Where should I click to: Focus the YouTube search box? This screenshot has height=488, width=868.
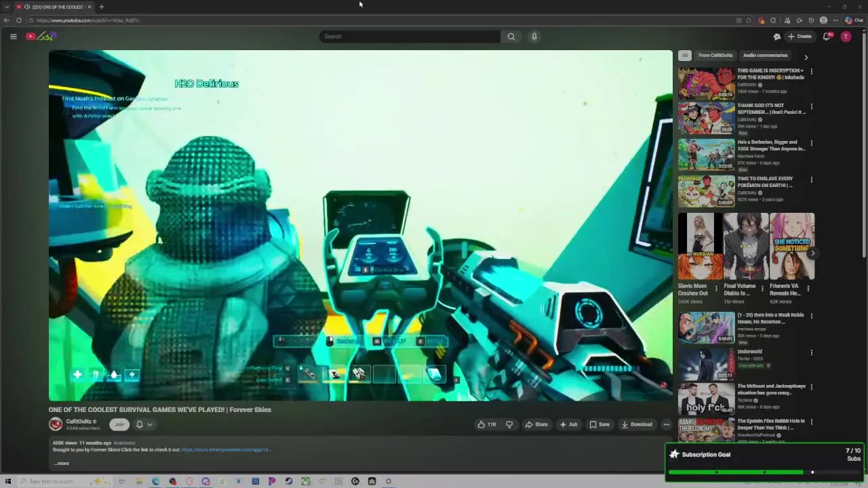pos(410,37)
